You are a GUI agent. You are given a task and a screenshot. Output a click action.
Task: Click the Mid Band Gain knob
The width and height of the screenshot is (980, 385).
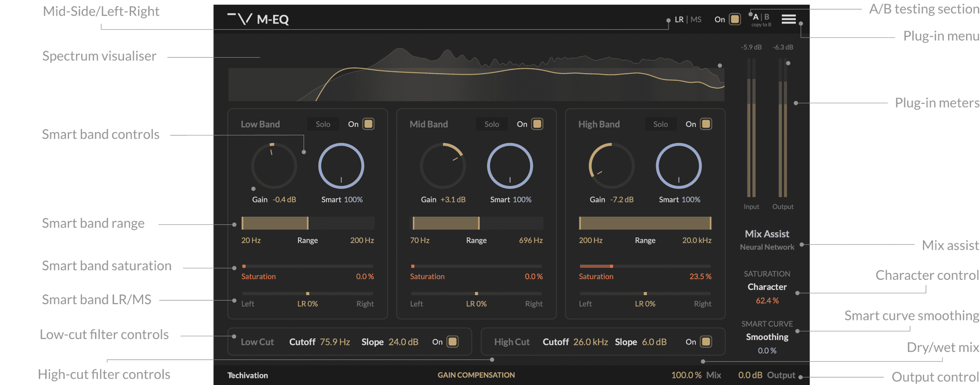[443, 166]
